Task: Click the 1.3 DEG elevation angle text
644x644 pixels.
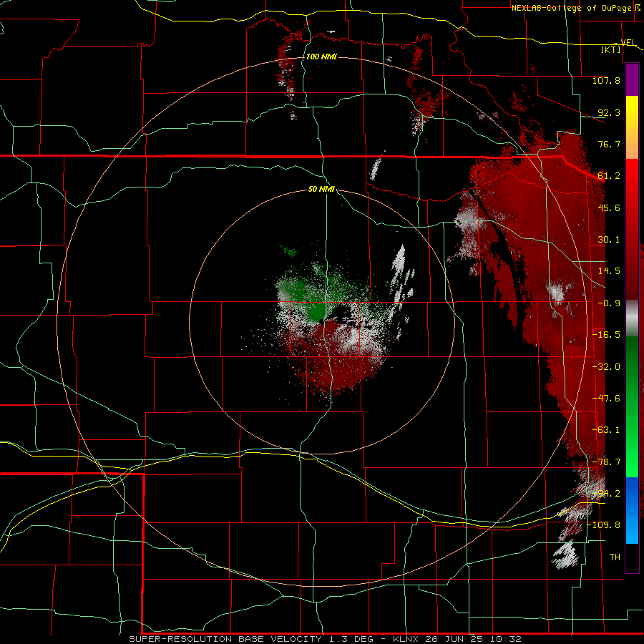Action: tap(351, 639)
